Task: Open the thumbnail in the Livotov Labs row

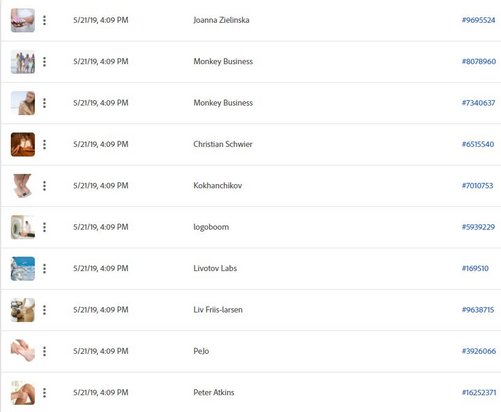Action: (23, 269)
